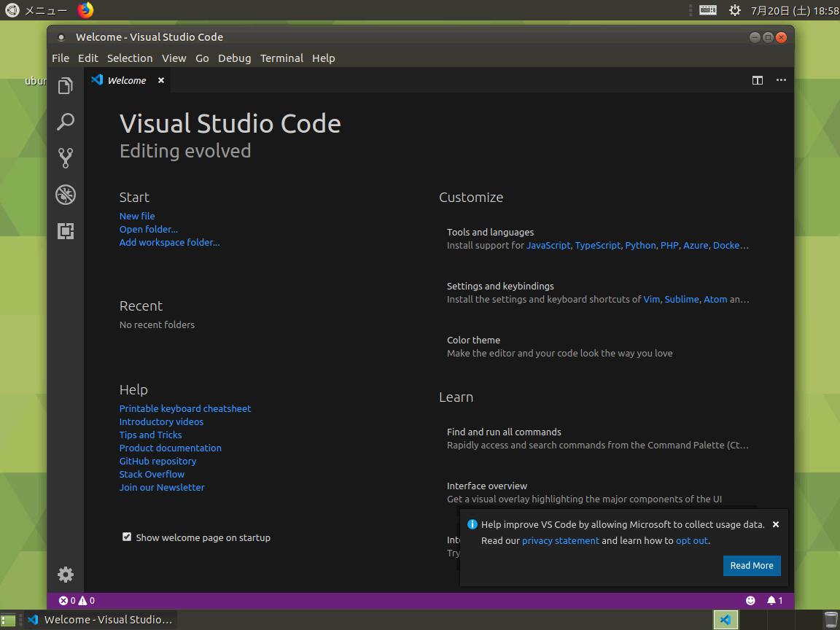Open the Debug menu

click(234, 58)
